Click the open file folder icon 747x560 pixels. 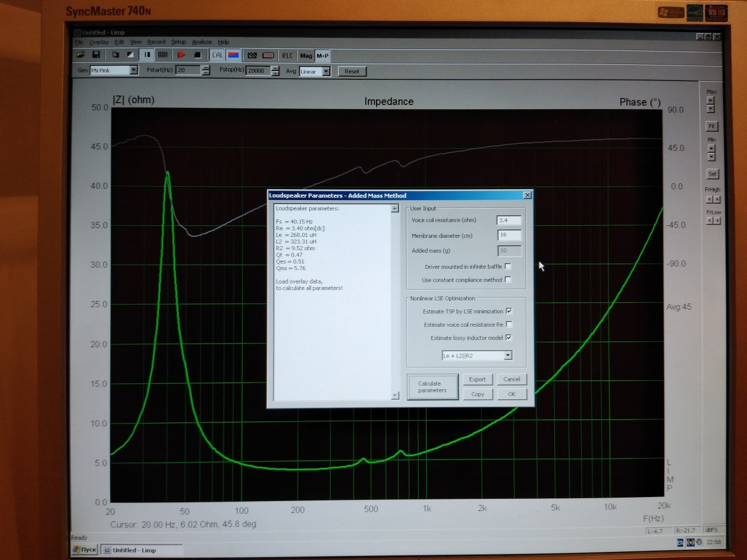click(x=81, y=55)
